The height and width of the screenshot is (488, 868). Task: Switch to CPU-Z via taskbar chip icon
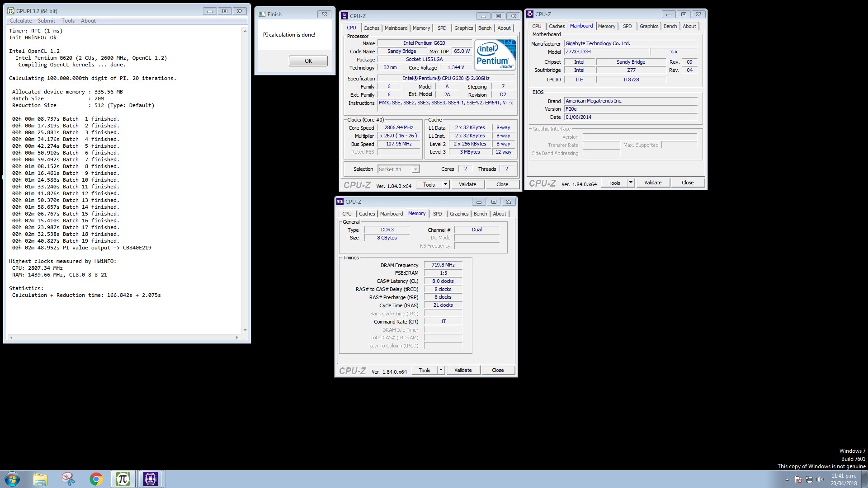click(x=151, y=479)
